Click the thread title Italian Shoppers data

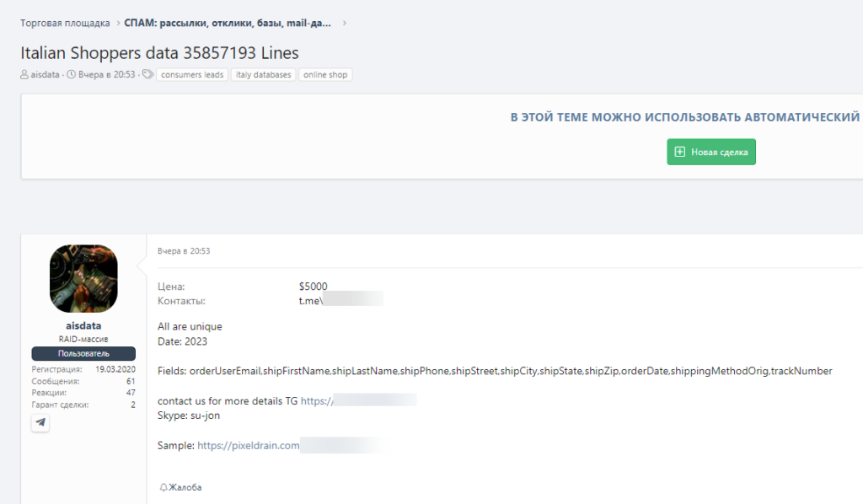click(159, 52)
